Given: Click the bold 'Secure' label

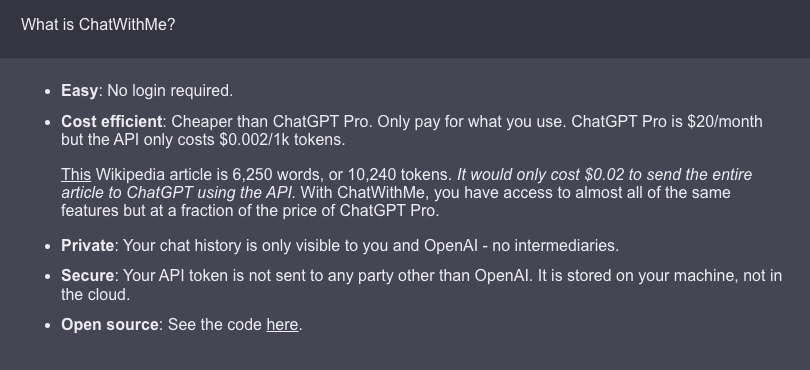Looking at the screenshot, I should tap(87, 275).
